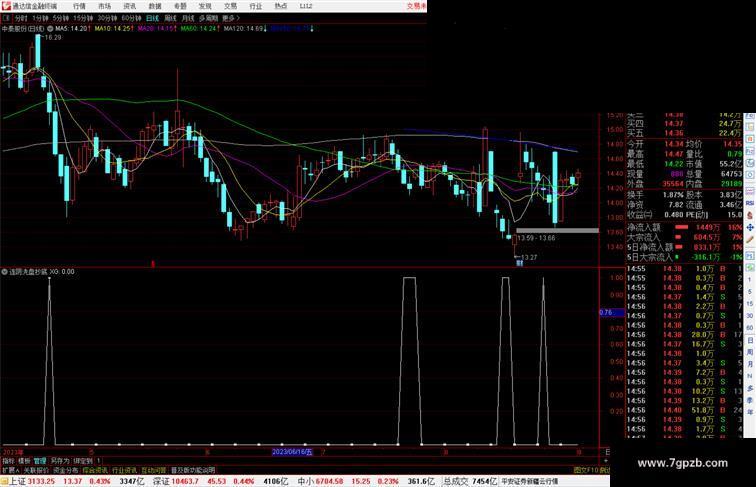Viewport: 756px width, 487px height.
Task: Open the 关联报价 tab
Action: (x=36, y=470)
